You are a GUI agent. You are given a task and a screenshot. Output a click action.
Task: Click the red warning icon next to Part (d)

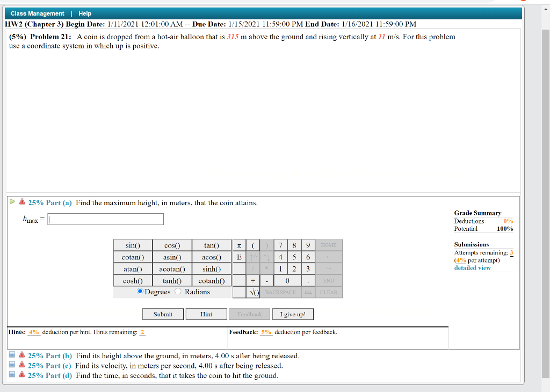pos(21,375)
